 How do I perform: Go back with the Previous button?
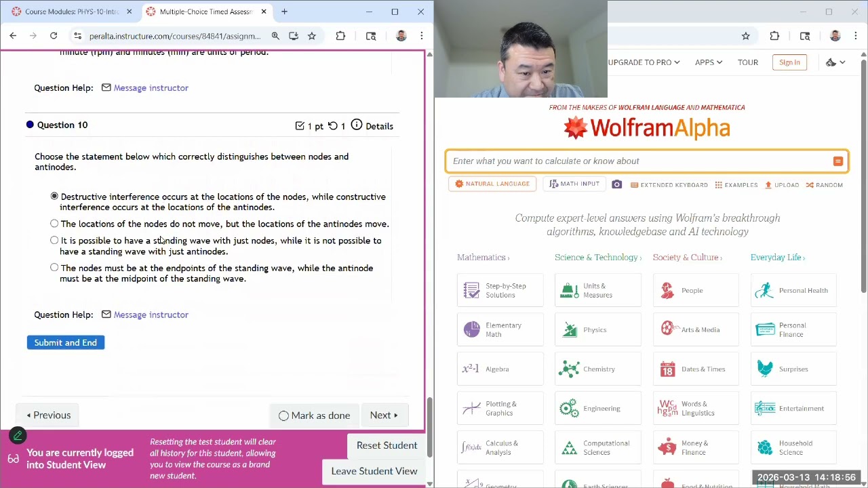(x=48, y=415)
